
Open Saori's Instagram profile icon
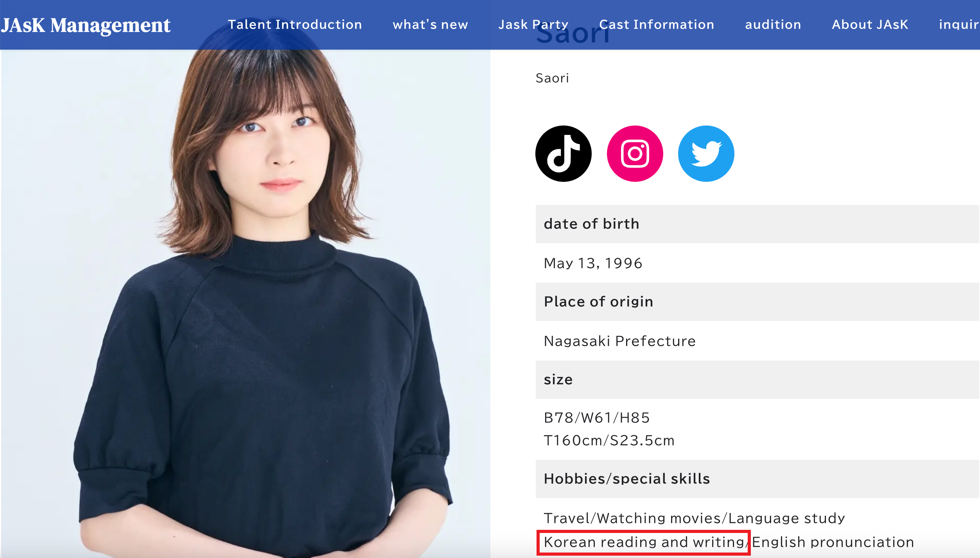[635, 154]
